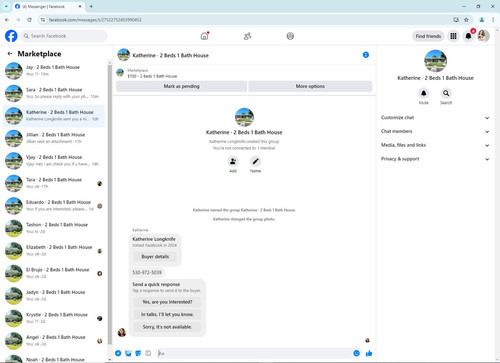Screen dimensions: 500x363
Task: Expand Chat members section
Action: click(435, 131)
